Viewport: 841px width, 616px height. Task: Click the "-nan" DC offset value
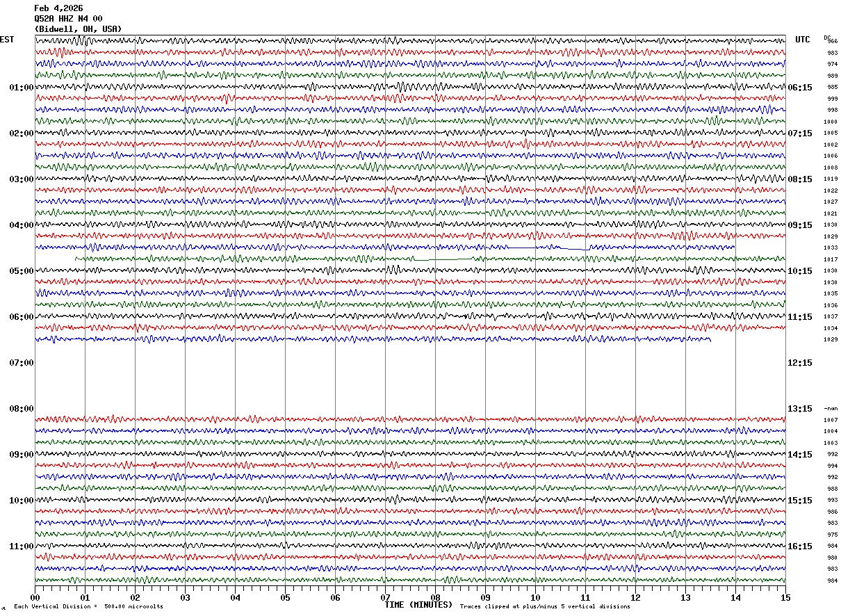831,408
